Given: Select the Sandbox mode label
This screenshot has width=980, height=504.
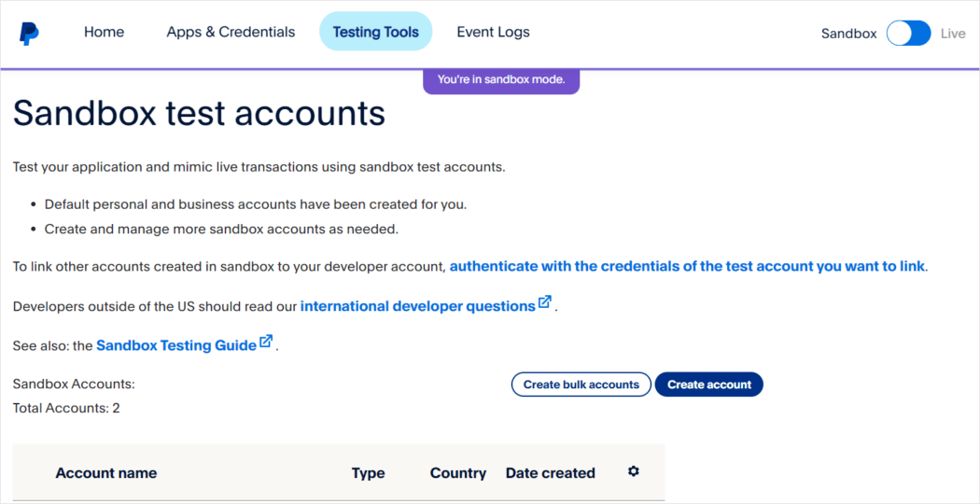Looking at the screenshot, I should point(848,34).
